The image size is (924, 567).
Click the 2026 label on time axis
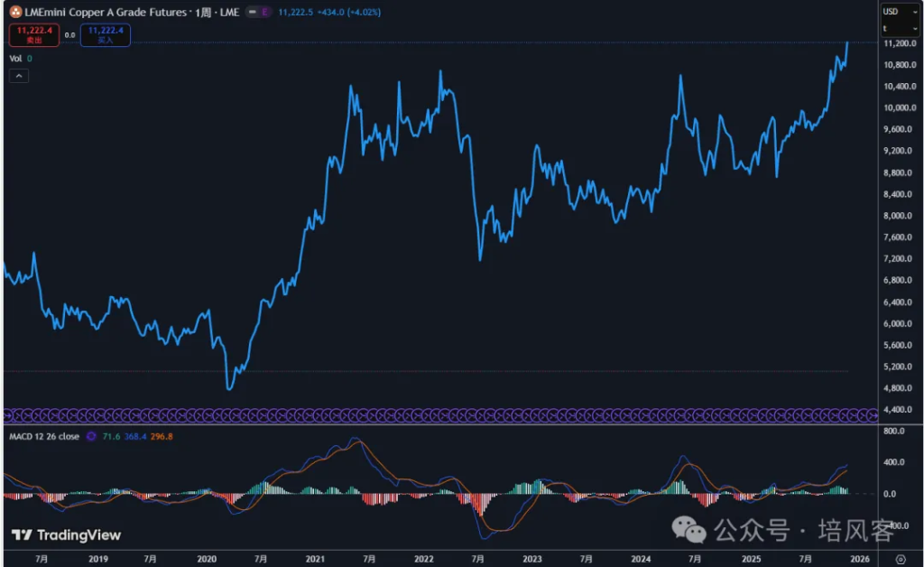[859, 560]
